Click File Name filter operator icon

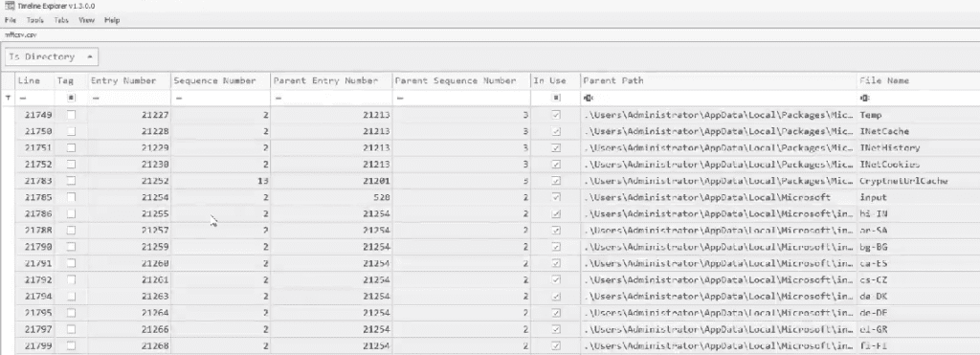pyautogui.click(x=865, y=99)
